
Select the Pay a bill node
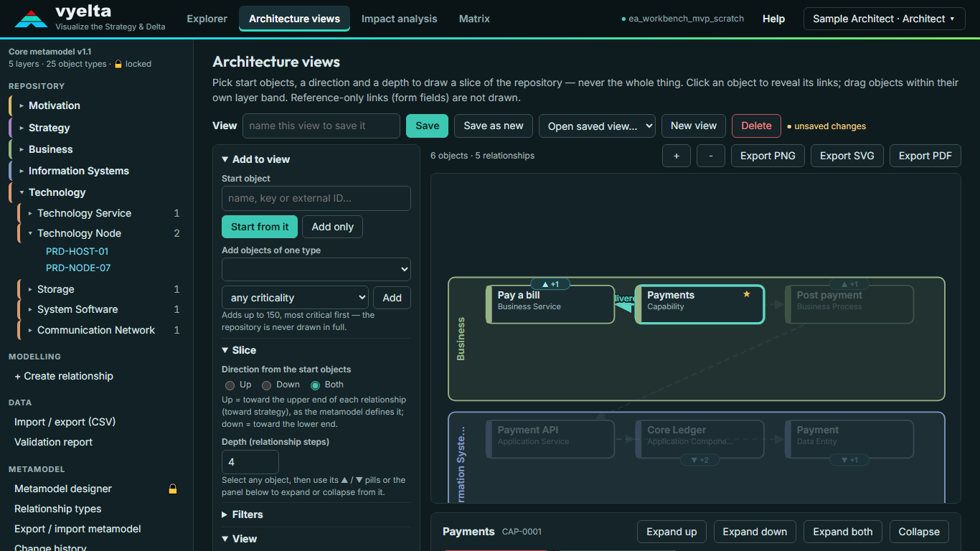coord(550,304)
